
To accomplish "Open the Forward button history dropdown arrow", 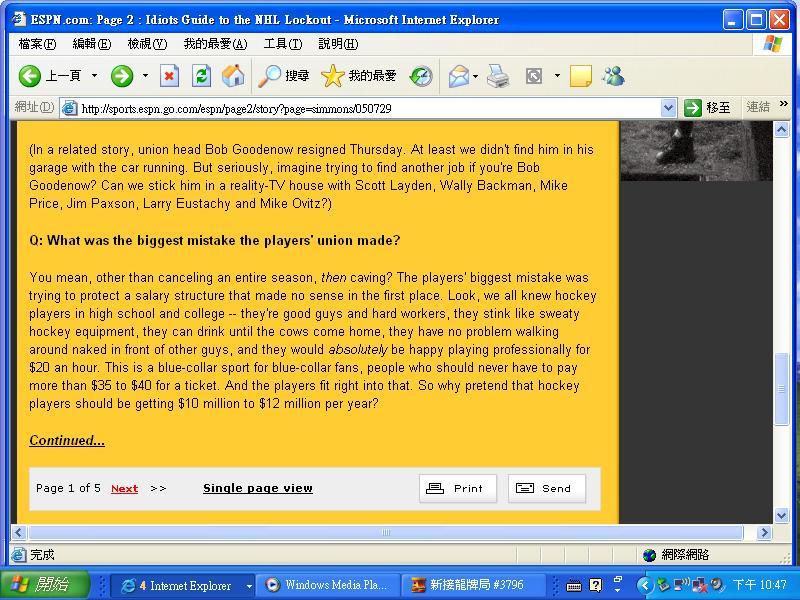I will coord(145,76).
